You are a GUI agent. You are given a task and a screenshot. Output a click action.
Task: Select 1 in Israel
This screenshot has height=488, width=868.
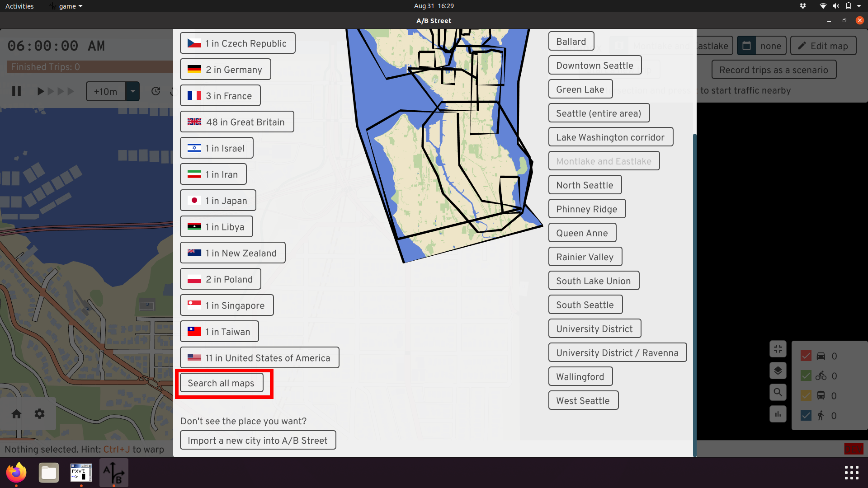tap(217, 148)
